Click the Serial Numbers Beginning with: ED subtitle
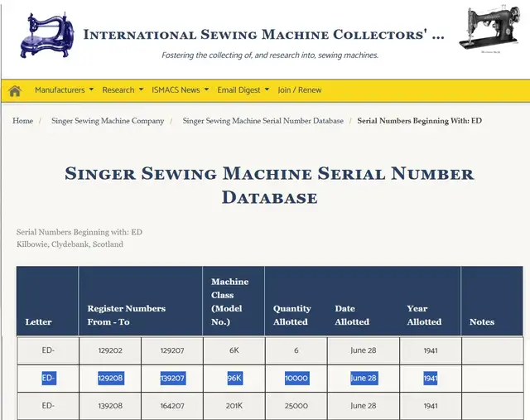 click(x=79, y=232)
